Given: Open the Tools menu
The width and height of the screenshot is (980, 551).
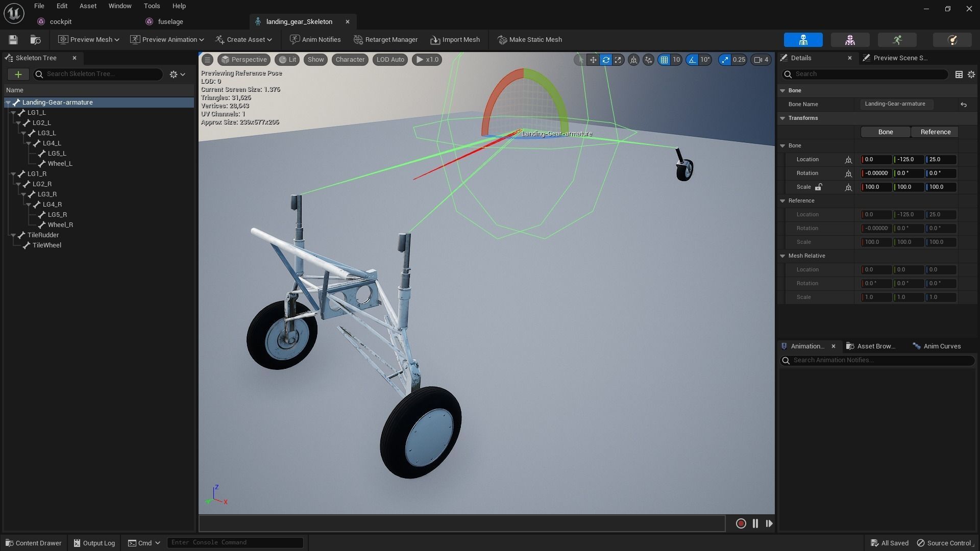Looking at the screenshot, I should coord(152,6).
